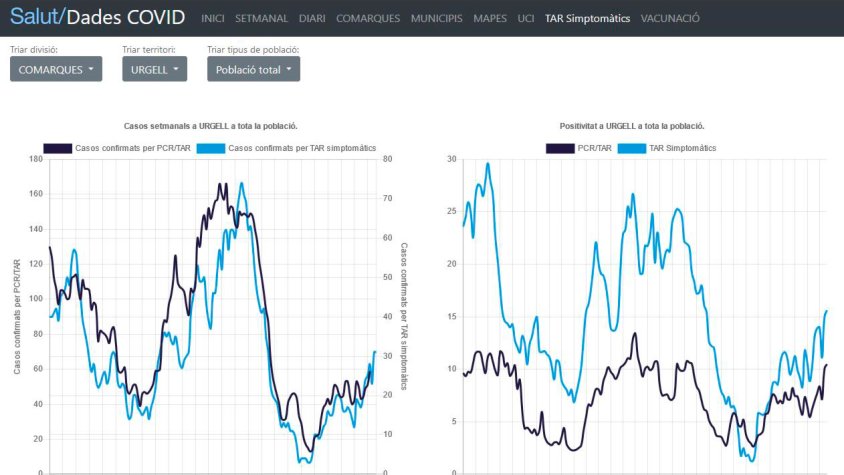844x475 pixels.
Task: Toggle the blue TAR simptomàtics cases legend swatch
Action: 210,148
